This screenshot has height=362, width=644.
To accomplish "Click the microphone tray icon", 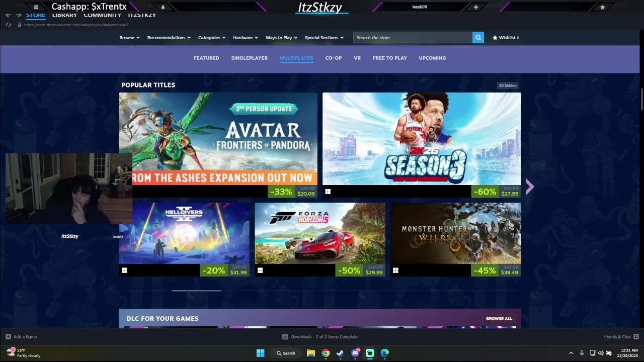I will point(582,353).
